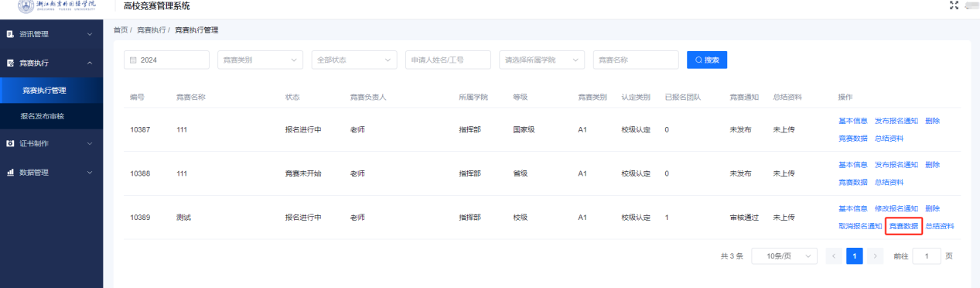The width and height of the screenshot is (980, 288).
Task: Click the 申请人姓名/工号 input field
Action: point(448,60)
